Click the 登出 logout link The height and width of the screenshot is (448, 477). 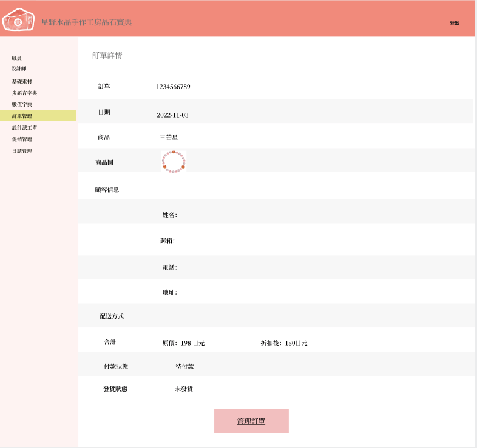(454, 23)
